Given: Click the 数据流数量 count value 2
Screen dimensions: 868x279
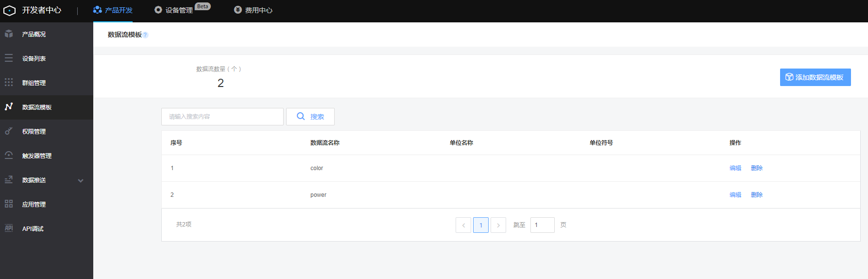Looking at the screenshot, I should (x=221, y=83).
